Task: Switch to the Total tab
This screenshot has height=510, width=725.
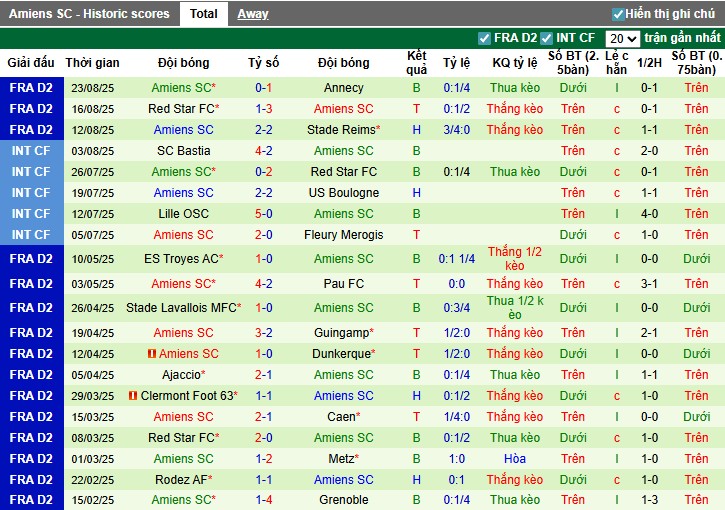Action: pyautogui.click(x=203, y=14)
